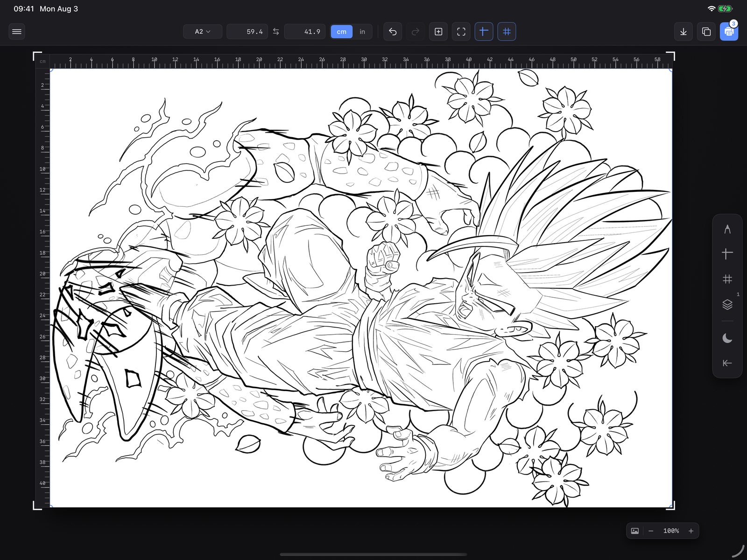Expand the A2 paper size dropdown
Image resolution: width=747 pixels, height=560 pixels.
pyautogui.click(x=203, y=32)
